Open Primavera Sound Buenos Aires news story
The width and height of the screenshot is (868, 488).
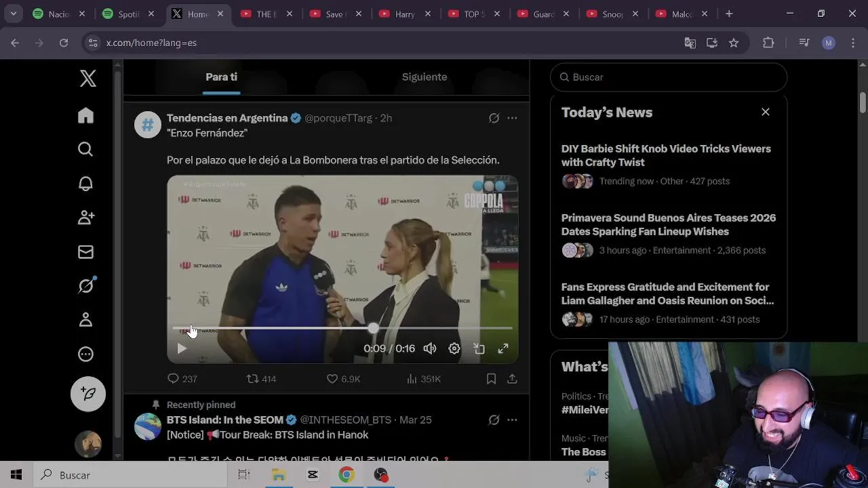pyautogui.click(x=669, y=234)
